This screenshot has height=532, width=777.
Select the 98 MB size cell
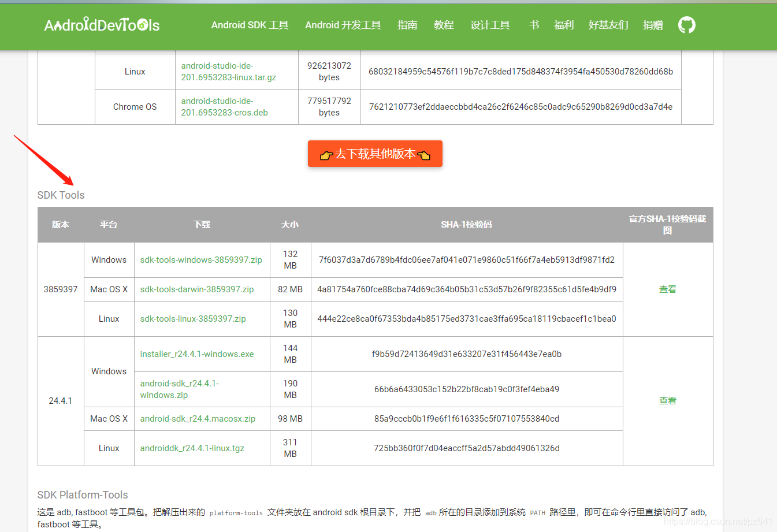point(291,419)
